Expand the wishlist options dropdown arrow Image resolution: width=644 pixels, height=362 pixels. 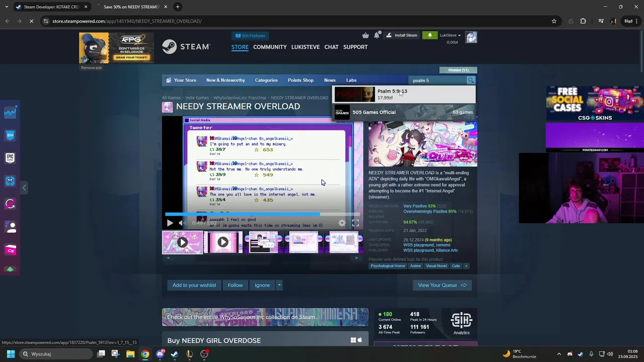(x=279, y=285)
